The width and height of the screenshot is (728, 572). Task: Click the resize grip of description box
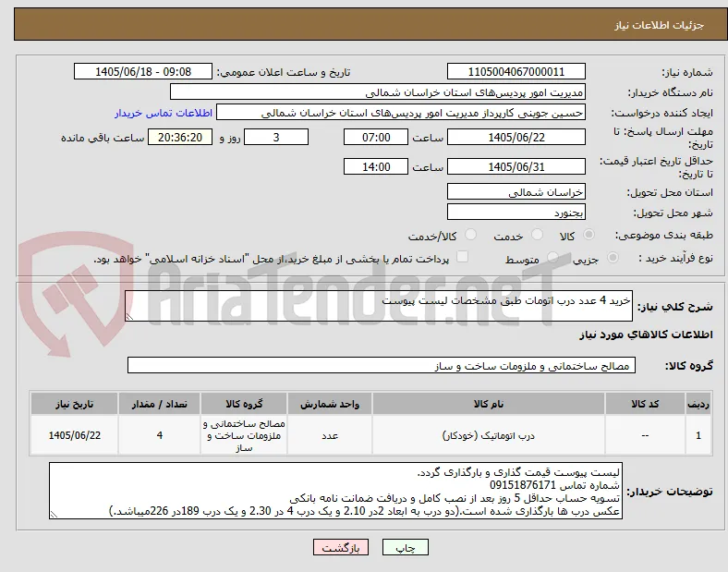tap(129, 316)
